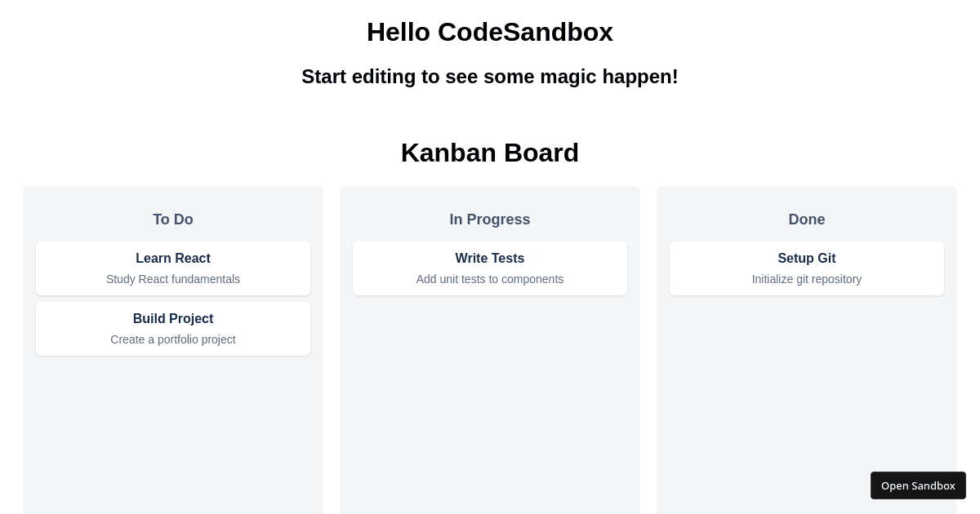Click the Study React fundamentals description
This screenshot has width=980, height=514.
pos(173,279)
